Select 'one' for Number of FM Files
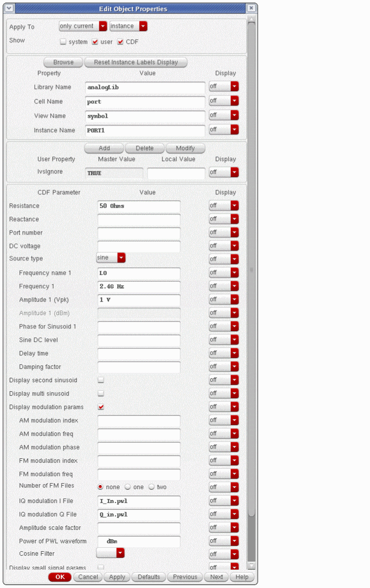 pos(128,487)
